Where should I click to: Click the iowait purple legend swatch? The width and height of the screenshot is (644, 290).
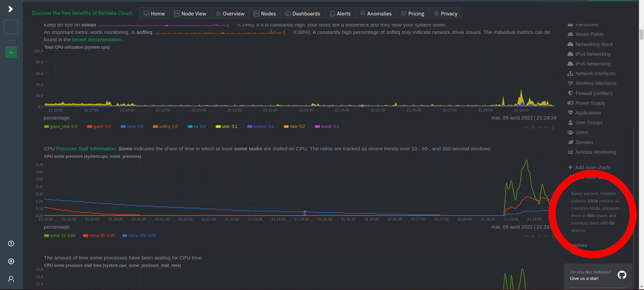(317, 127)
